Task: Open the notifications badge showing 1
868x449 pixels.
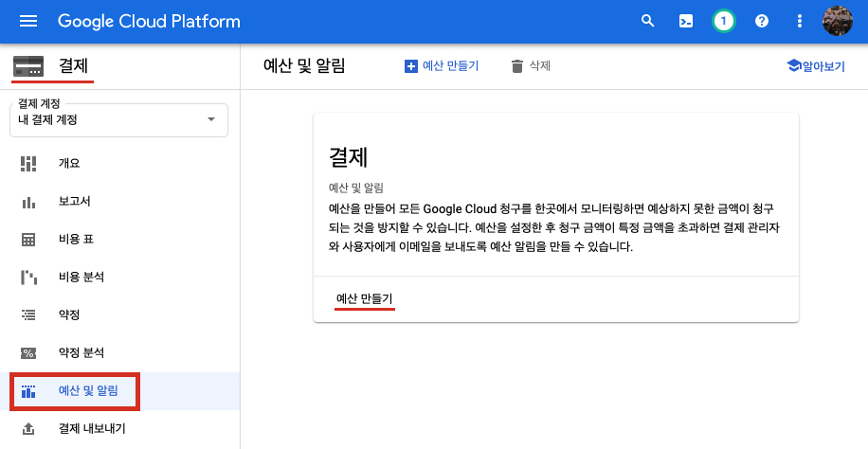Action: click(x=724, y=22)
